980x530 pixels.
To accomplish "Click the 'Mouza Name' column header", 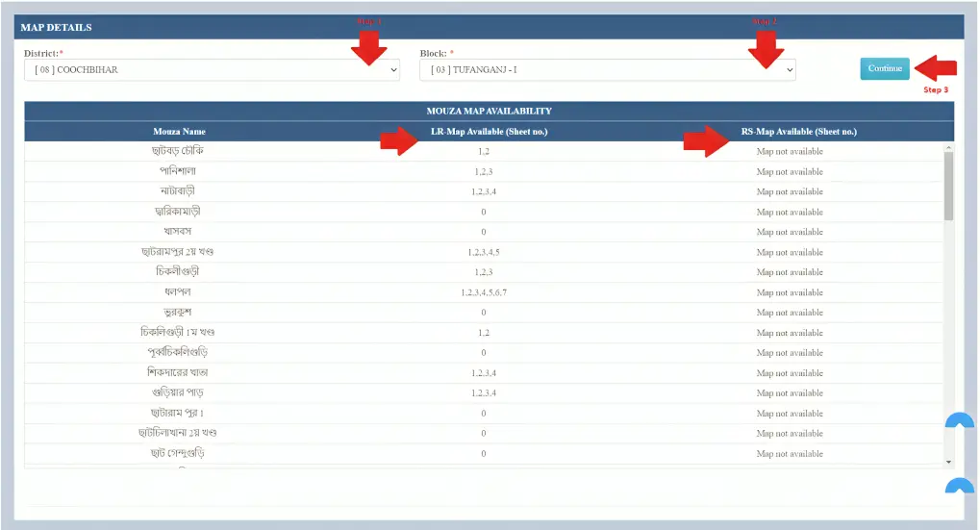I will point(180,131).
